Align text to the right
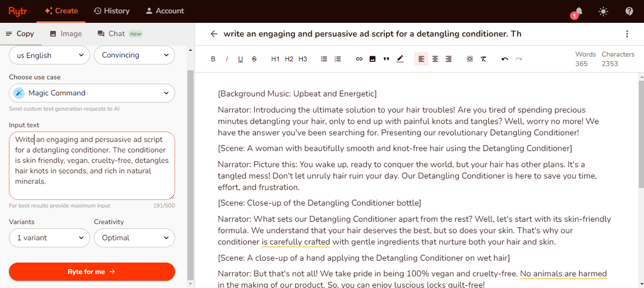644x288 pixels. click(449, 59)
